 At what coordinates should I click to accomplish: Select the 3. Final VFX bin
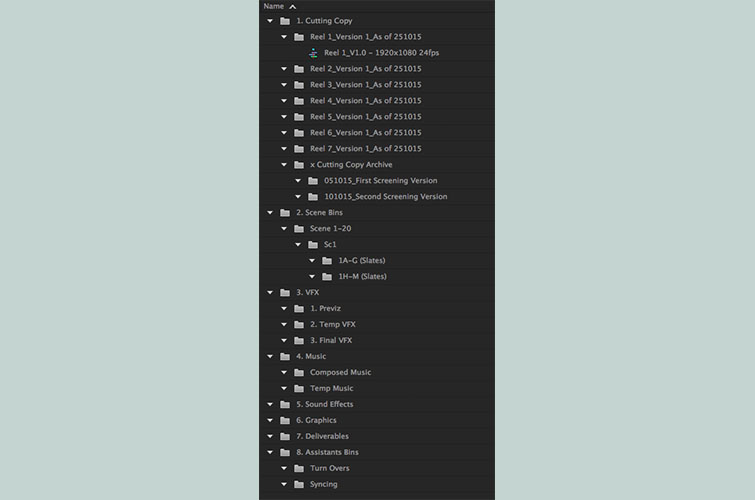(x=333, y=341)
